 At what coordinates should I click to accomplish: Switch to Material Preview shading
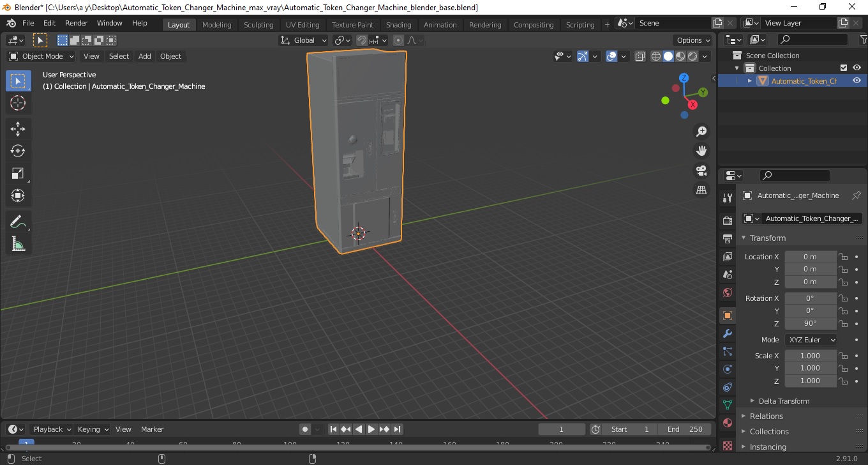coord(680,56)
